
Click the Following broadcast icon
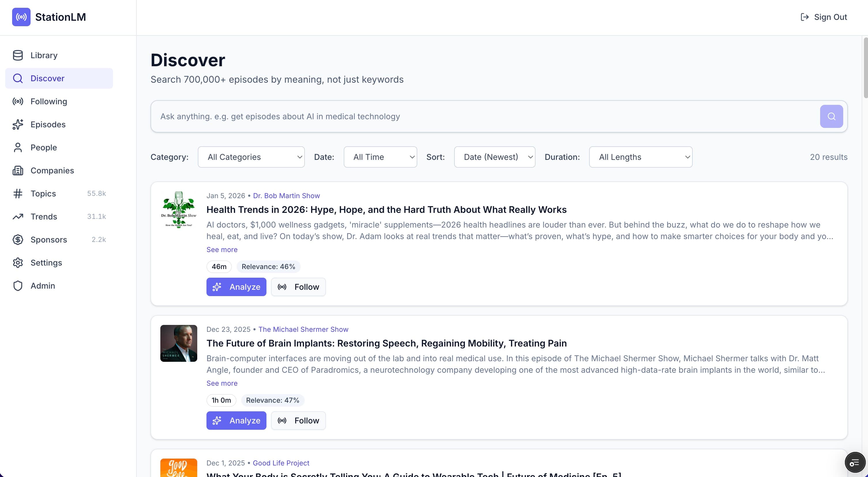coord(18,101)
